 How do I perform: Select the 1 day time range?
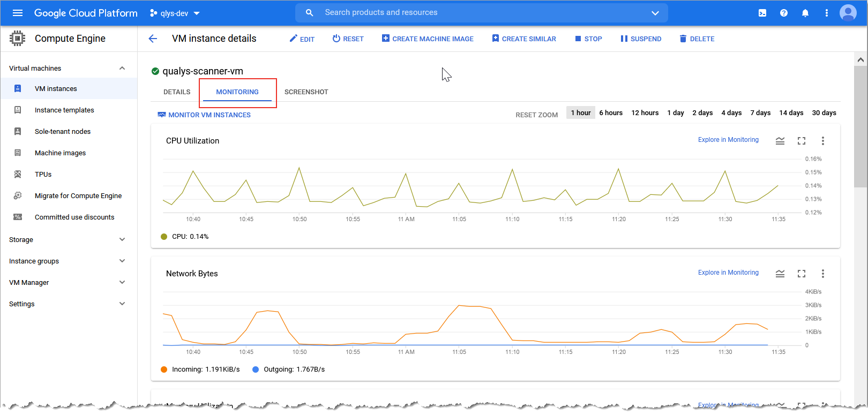[675, 113]
